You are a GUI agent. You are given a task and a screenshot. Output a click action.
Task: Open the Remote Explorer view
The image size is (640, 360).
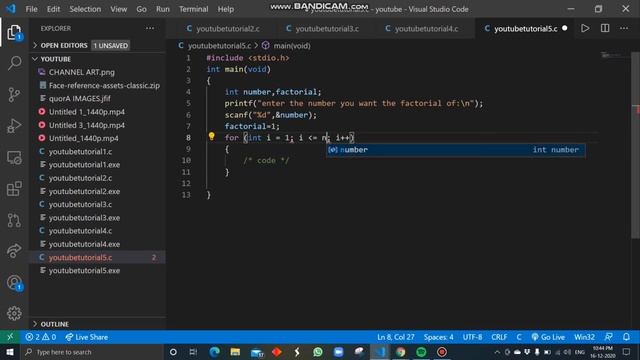(14, 158)
